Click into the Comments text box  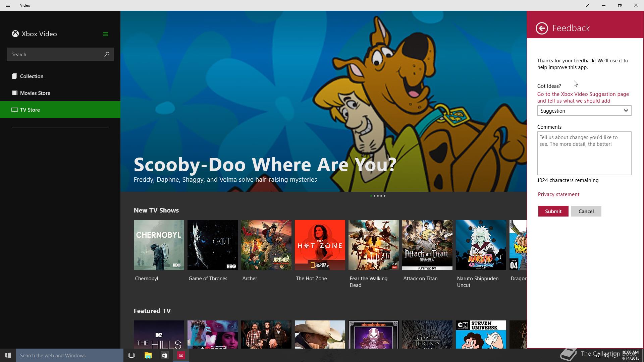click(584, 153)
